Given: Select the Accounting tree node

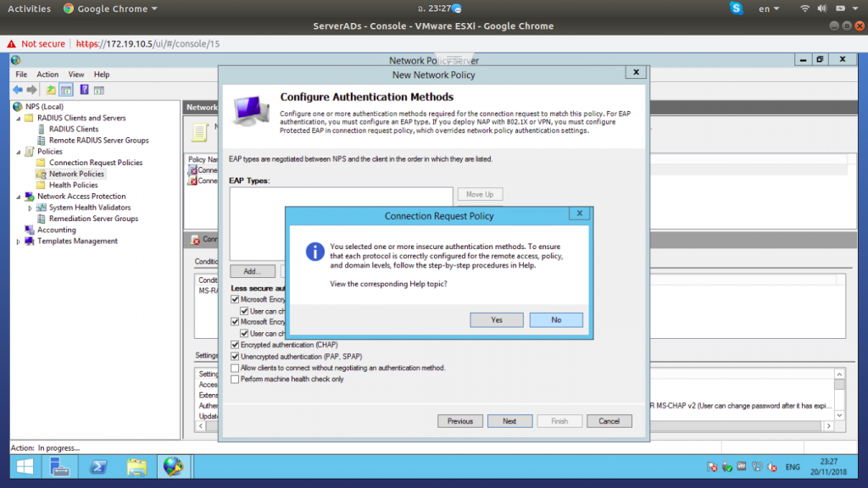Looking at the screenshot, I should (57, 230).
